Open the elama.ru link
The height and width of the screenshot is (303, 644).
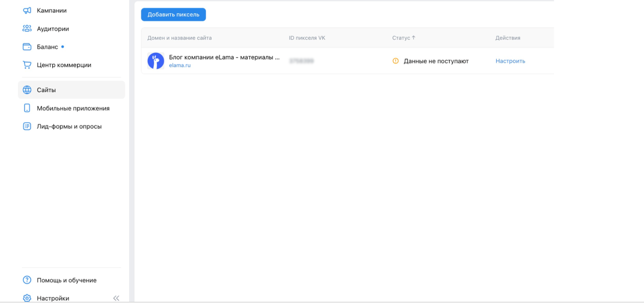click(x=180, y=65)
